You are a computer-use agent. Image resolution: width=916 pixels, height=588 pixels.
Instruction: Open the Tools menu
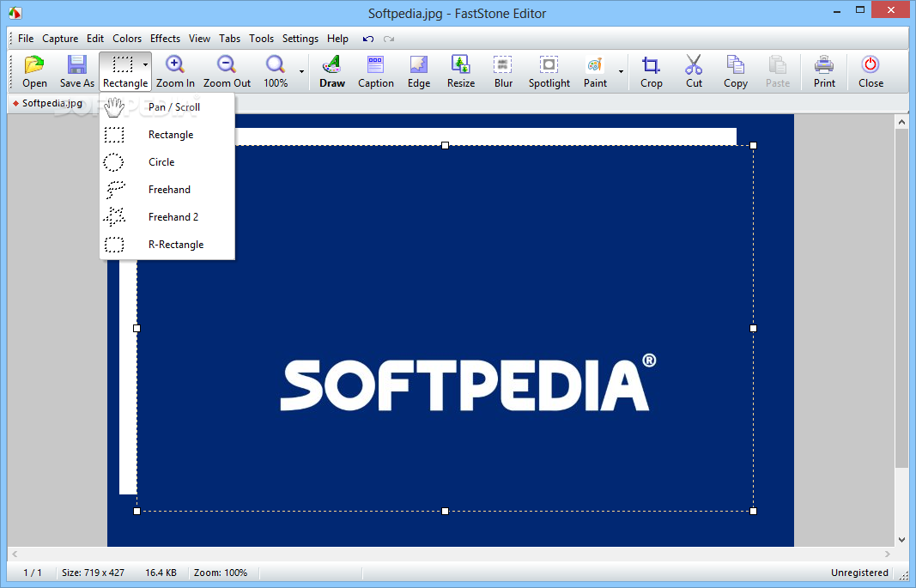261,39
